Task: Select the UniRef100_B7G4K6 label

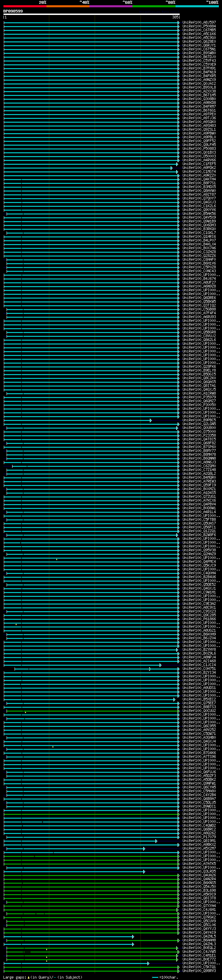Action: 199,753
